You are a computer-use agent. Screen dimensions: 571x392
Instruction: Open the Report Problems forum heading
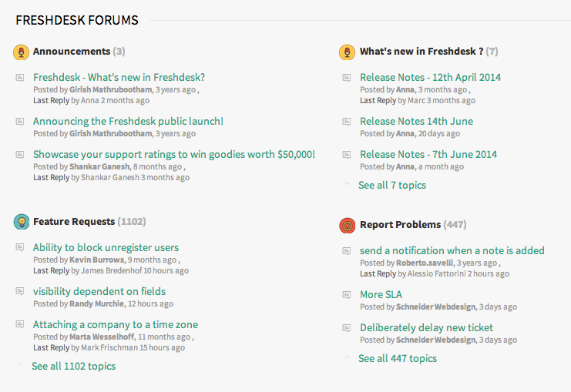pos(400,225)
